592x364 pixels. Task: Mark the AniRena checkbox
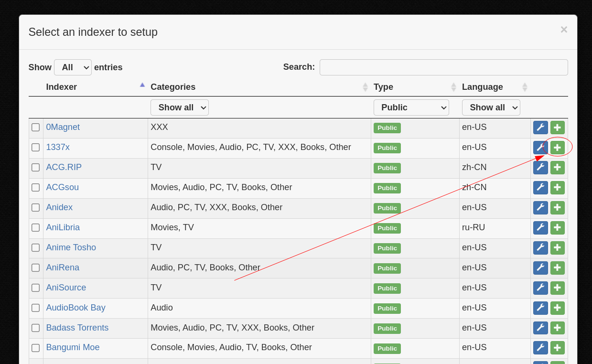click(36, 268)
